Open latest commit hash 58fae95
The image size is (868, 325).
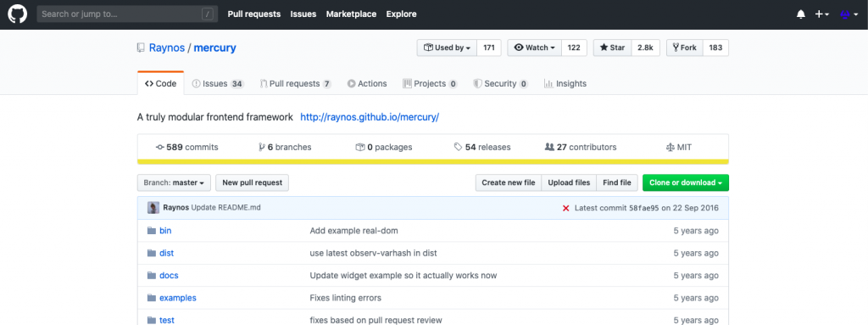[644, 209]
